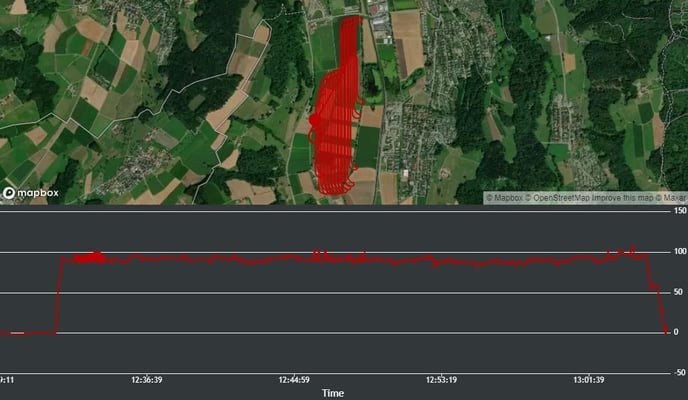Open the © OpenStreetMap attribution link

[557, 198]
